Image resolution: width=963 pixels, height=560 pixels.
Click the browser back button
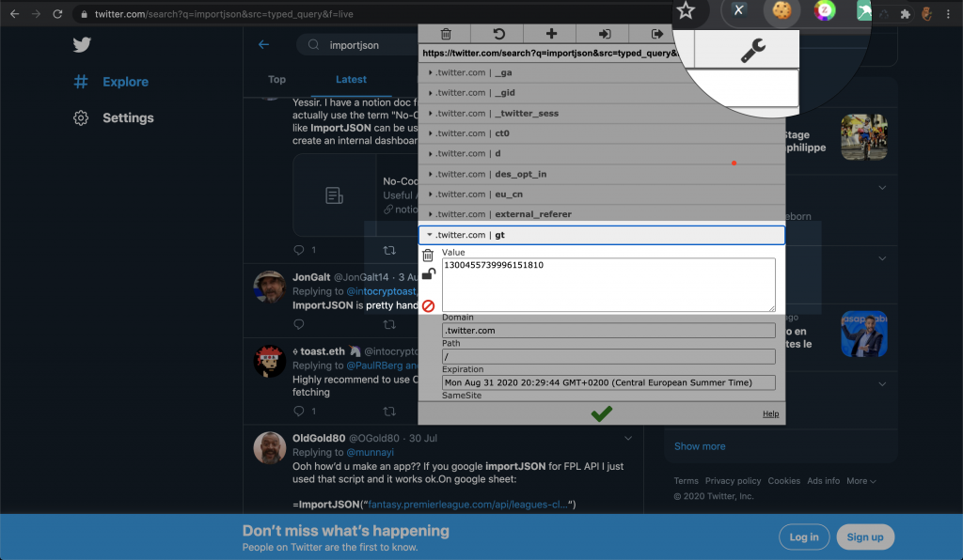click(15, 13)
